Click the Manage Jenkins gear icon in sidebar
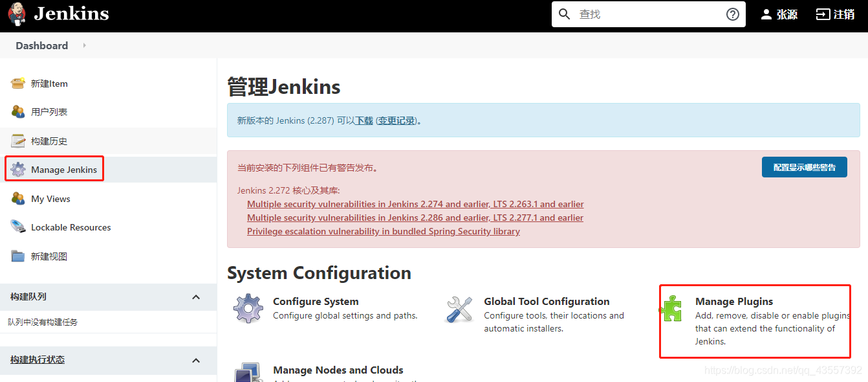The image size is (868, 382). [18, 170]
